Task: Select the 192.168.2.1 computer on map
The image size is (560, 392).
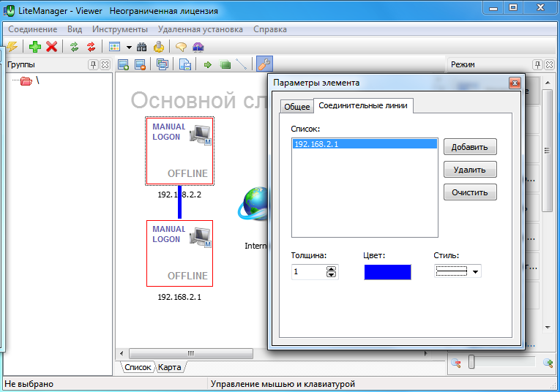Action: (x=179, y=253)
